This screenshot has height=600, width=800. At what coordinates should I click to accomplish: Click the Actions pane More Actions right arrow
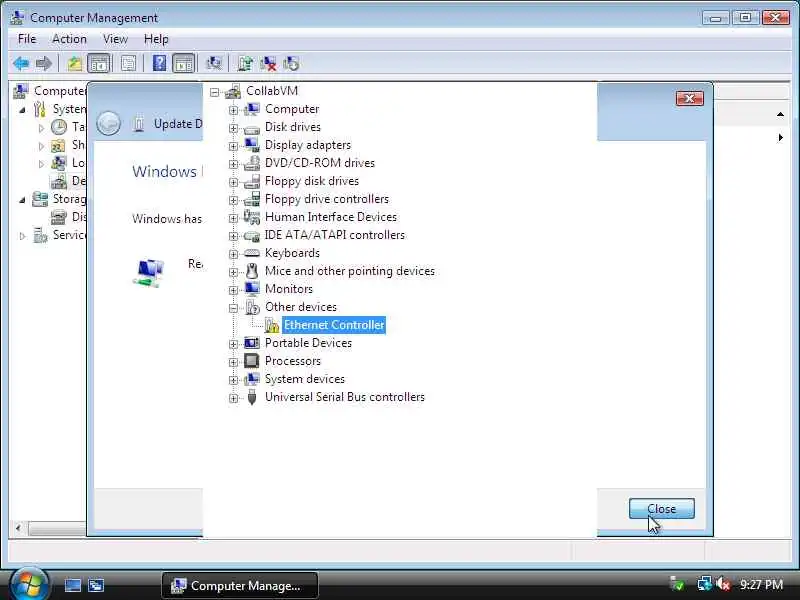(x=780, y=138)
